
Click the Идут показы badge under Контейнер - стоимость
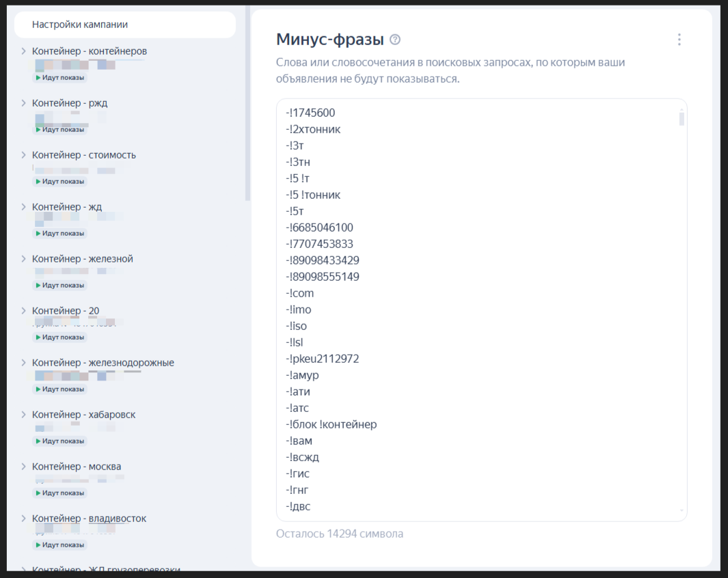60,181
